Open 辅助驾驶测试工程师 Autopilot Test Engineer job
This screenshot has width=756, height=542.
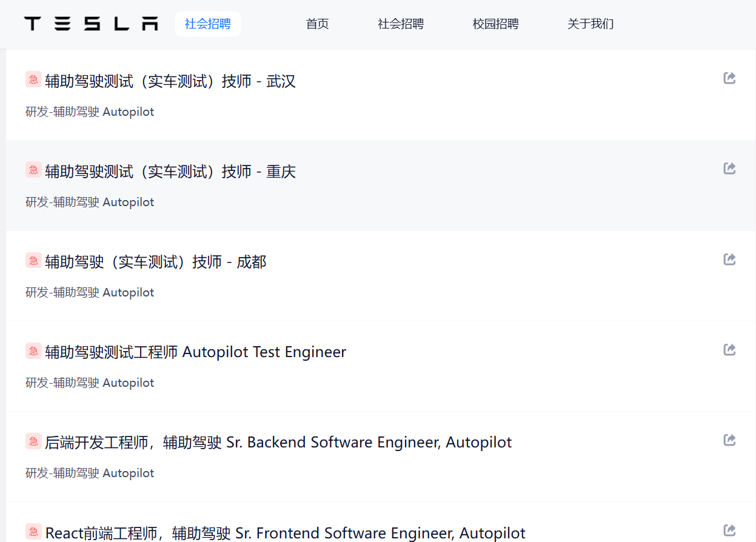(x=196, y=352)
